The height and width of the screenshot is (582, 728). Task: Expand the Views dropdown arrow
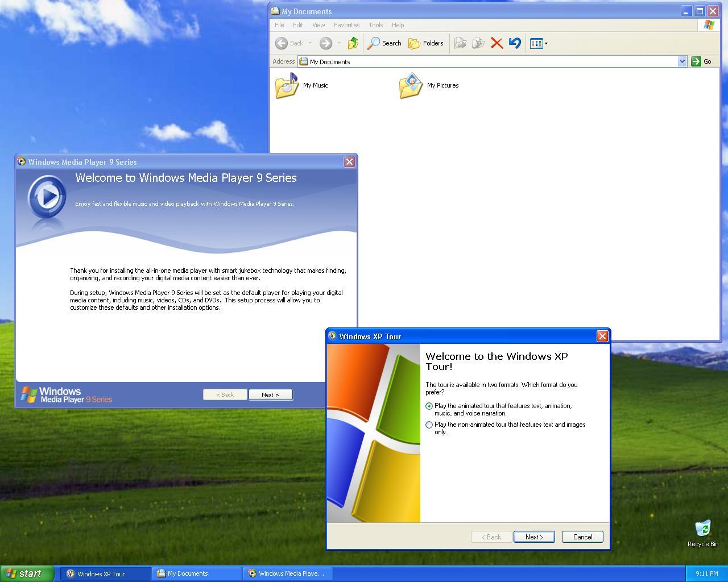[x=546, y=43]
